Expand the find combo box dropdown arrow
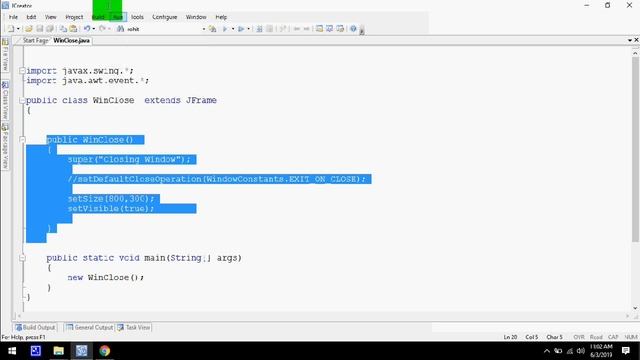The image size is (640, 360). (204, 29)
